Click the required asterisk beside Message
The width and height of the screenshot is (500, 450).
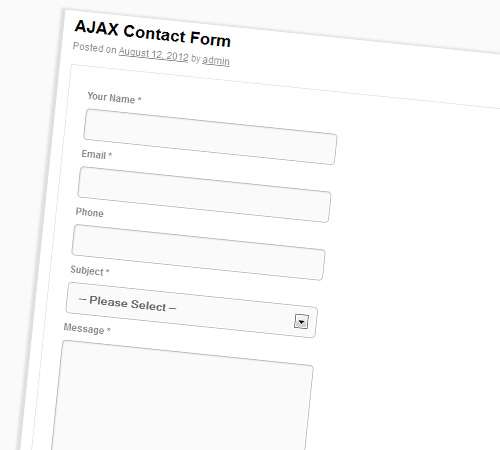coord(108,330)
